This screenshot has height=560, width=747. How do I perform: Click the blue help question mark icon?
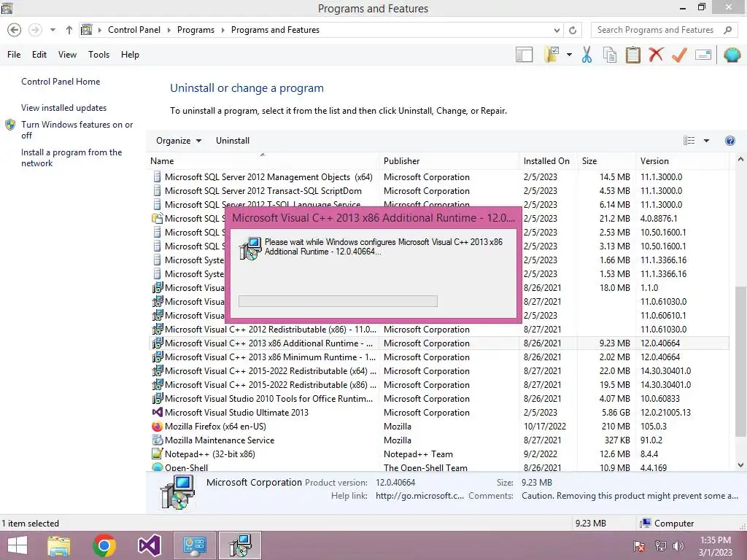click(729, 141)
